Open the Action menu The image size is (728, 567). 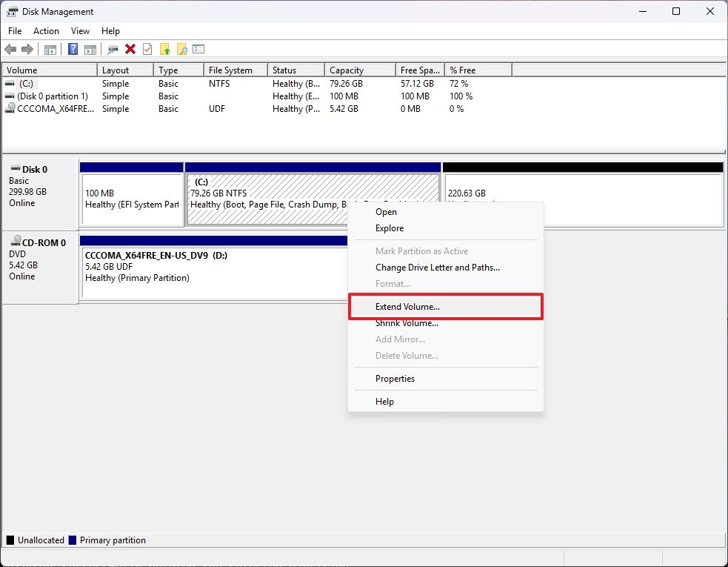pos(46,31)
